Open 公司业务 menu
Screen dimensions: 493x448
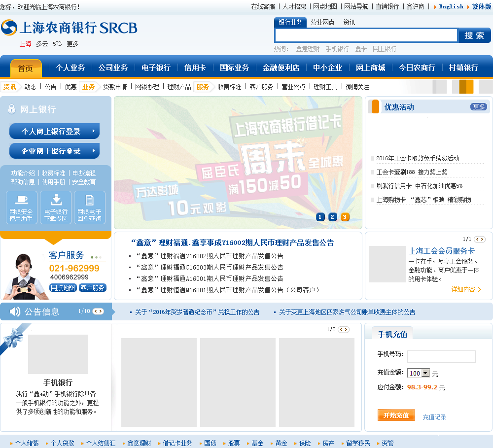point(113,68)
